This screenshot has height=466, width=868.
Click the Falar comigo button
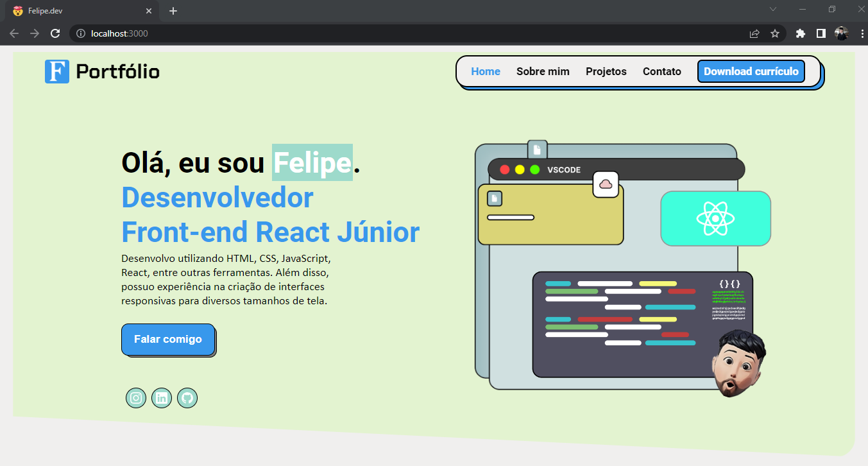(168, 339)
